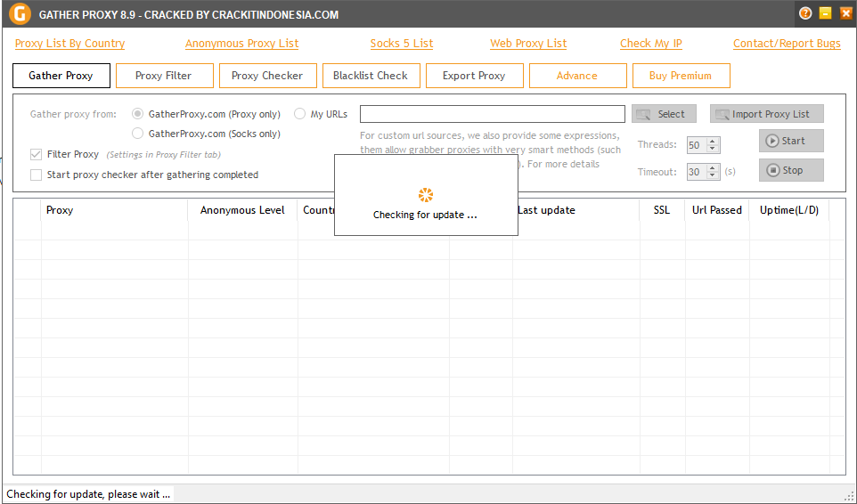Enable the Filter Proxy checkbox
The width and height of the screenshot is (857, 504).
pos(37,155)
